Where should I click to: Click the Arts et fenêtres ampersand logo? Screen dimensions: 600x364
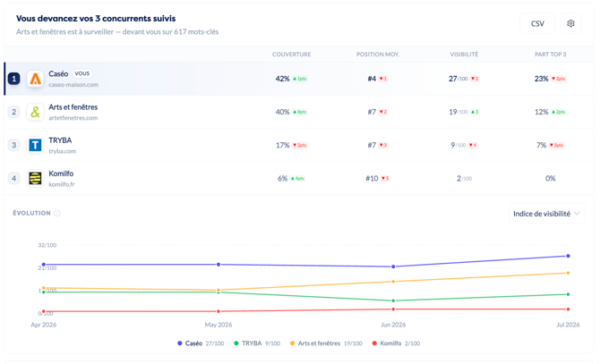(35, 112)
